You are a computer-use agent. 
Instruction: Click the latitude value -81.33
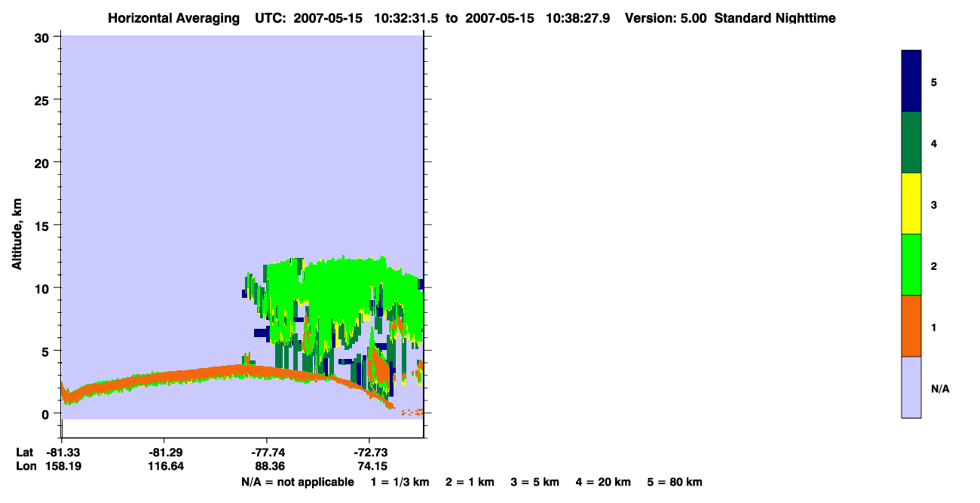[x=63, y=452]
